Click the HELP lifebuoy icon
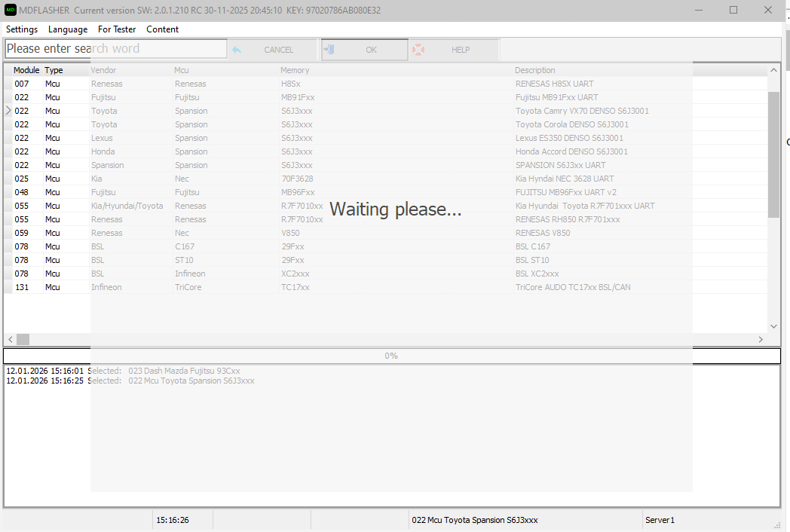The height and width of the screenshot is (532, 790). 418,50
